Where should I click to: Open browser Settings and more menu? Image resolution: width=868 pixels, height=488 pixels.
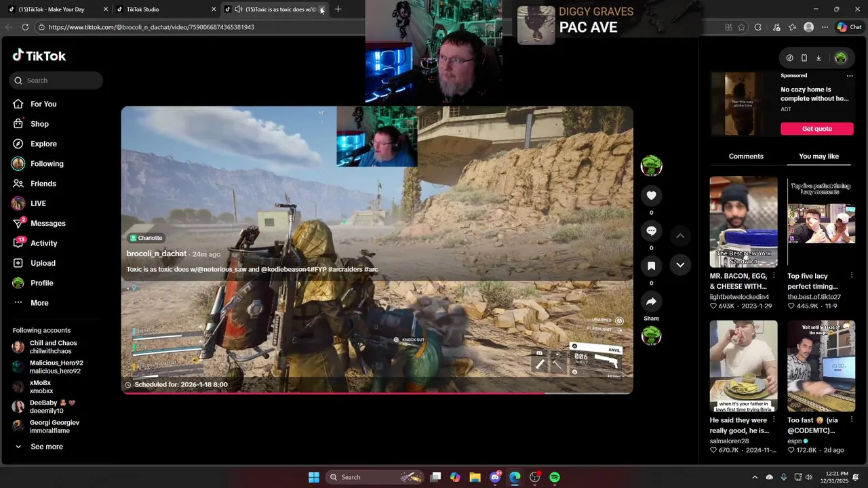[x=825, y=27]
